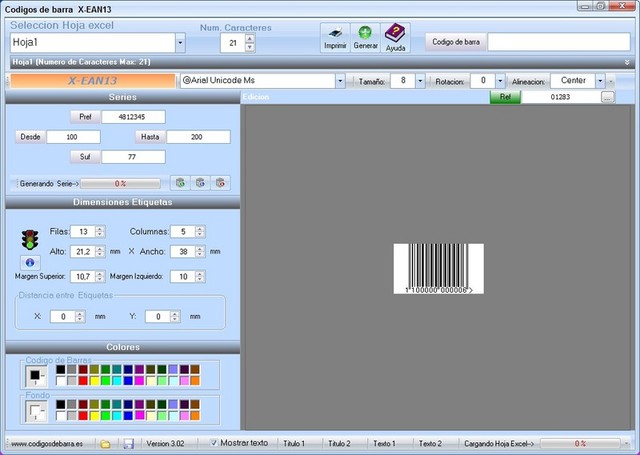Viewport: 640px width, 455px height.
Task: Click the Ancho stepper arrows
Action: (x=200, y=251)
